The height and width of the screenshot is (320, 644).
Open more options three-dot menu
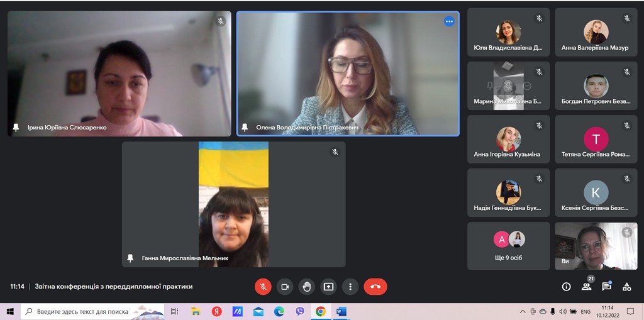[350, 287]
